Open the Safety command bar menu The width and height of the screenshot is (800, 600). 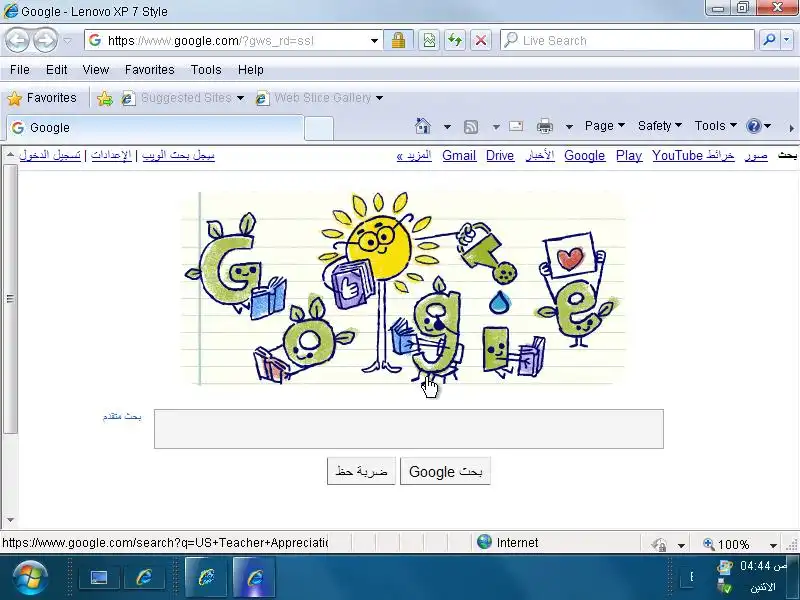click(x=660, y=126)
